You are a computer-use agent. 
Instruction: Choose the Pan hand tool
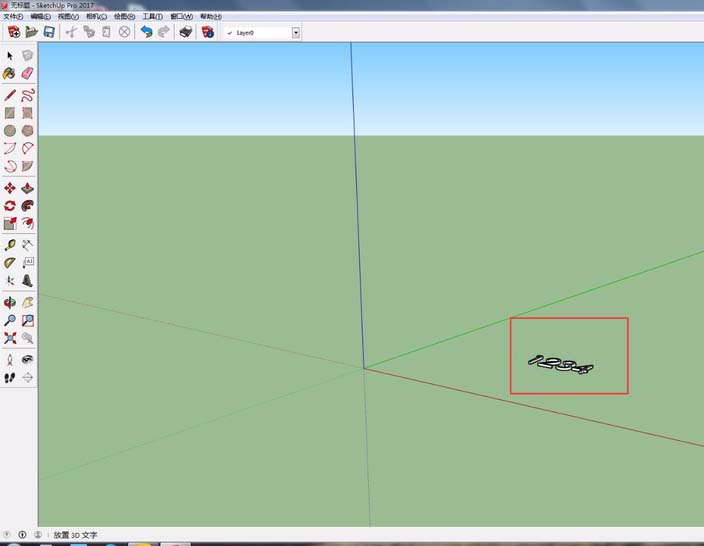(27, 303)
